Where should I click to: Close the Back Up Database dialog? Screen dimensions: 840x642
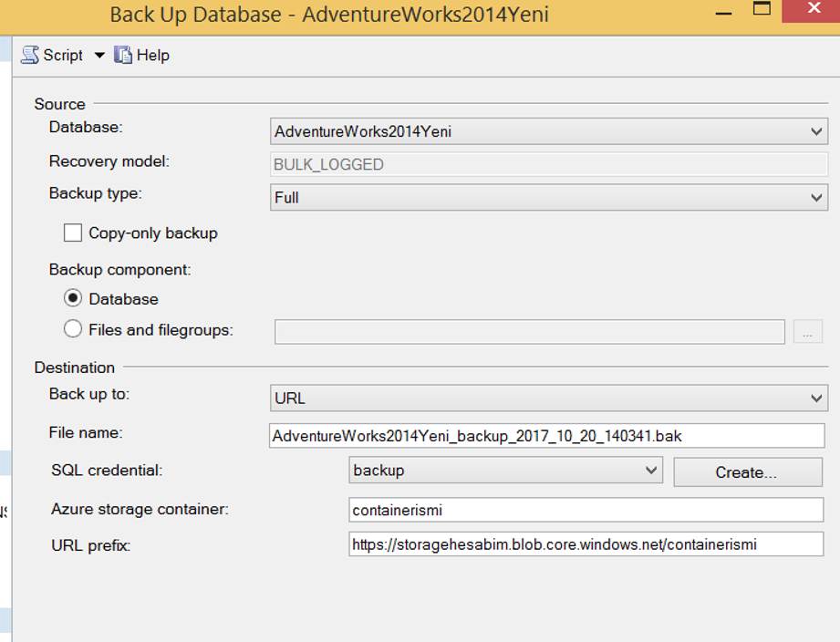pos(814,10)
